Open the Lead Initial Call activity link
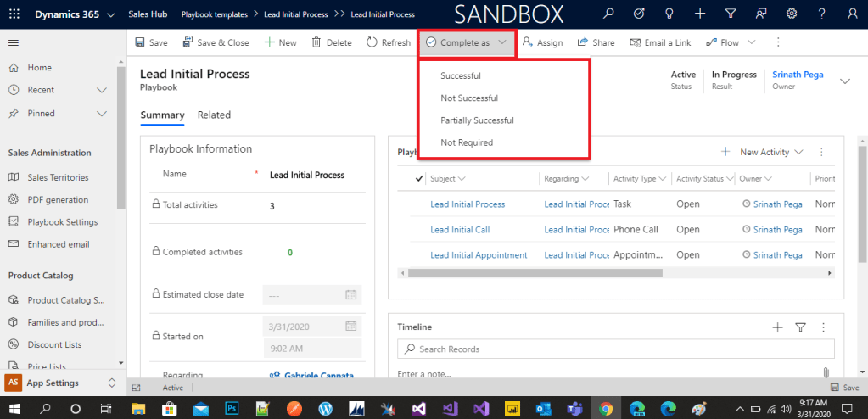 click(x=460, y=230)
